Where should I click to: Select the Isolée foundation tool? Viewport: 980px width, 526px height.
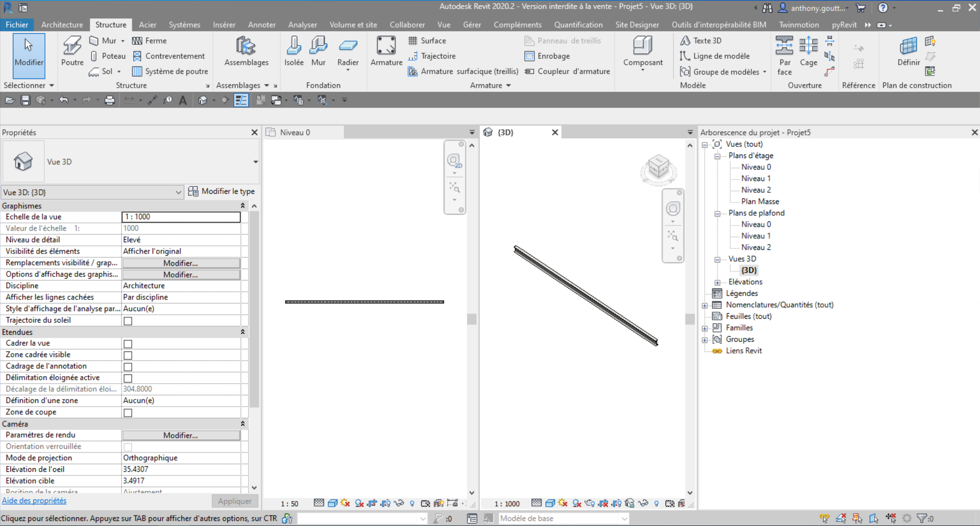pos(293,51)
